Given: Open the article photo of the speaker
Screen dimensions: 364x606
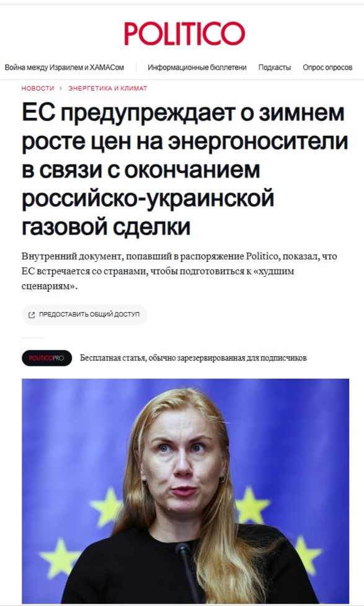Looking at the screenshot, I should click(185, 491).
